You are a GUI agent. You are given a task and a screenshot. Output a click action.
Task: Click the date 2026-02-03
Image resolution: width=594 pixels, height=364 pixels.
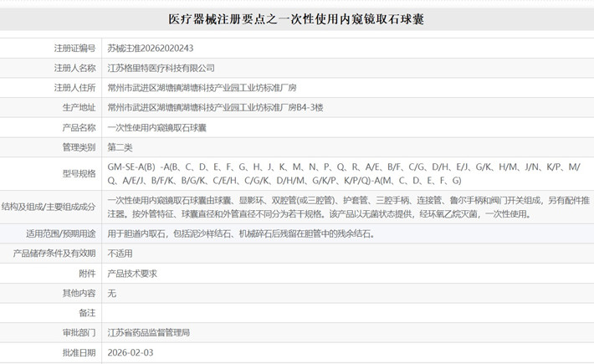point(131,352)
